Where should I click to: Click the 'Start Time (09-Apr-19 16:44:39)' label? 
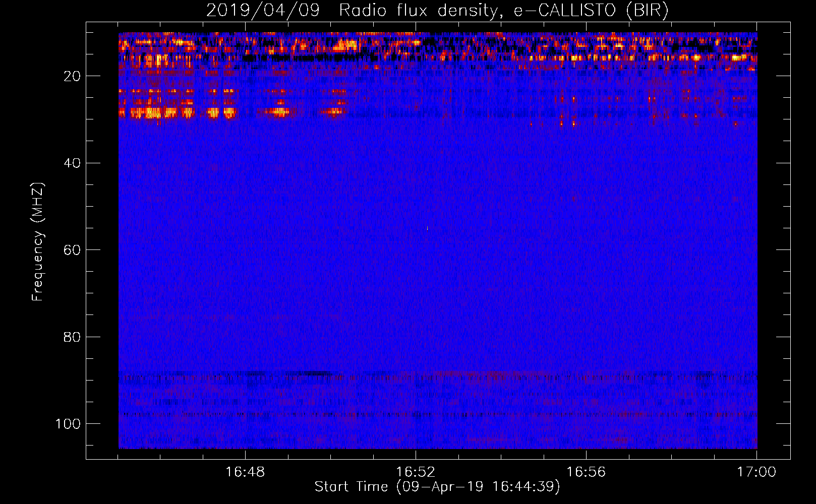point(437,487)
